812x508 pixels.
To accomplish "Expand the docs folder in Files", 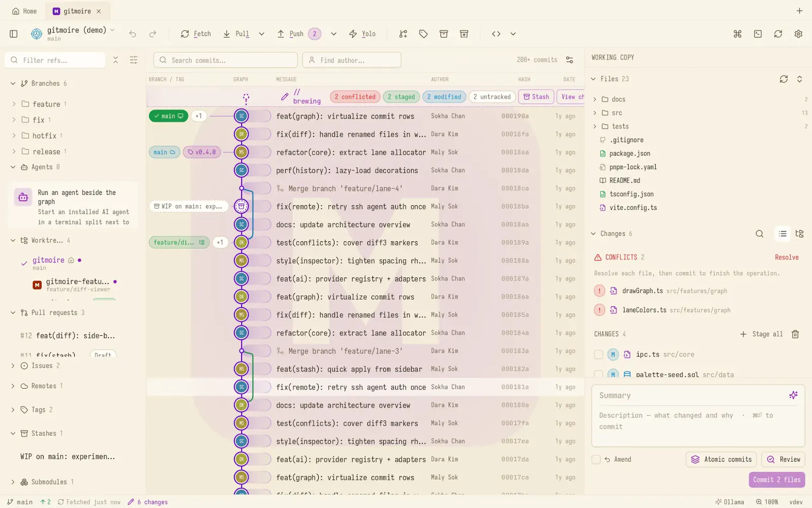I will (595, 100).
